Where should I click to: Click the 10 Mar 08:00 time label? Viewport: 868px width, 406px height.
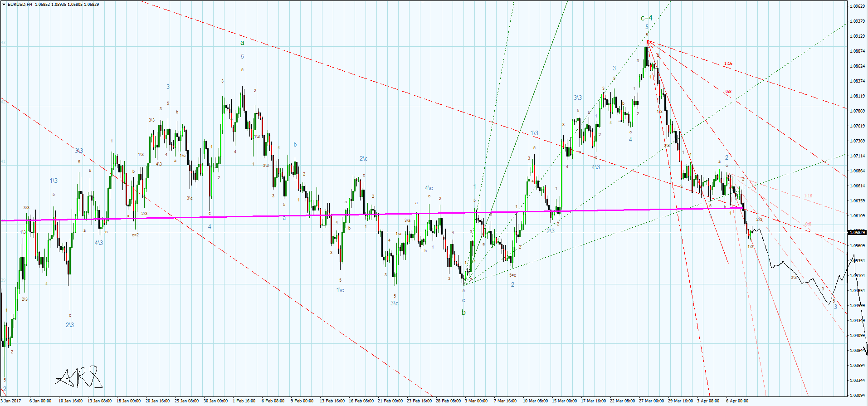tap(535, 401)
